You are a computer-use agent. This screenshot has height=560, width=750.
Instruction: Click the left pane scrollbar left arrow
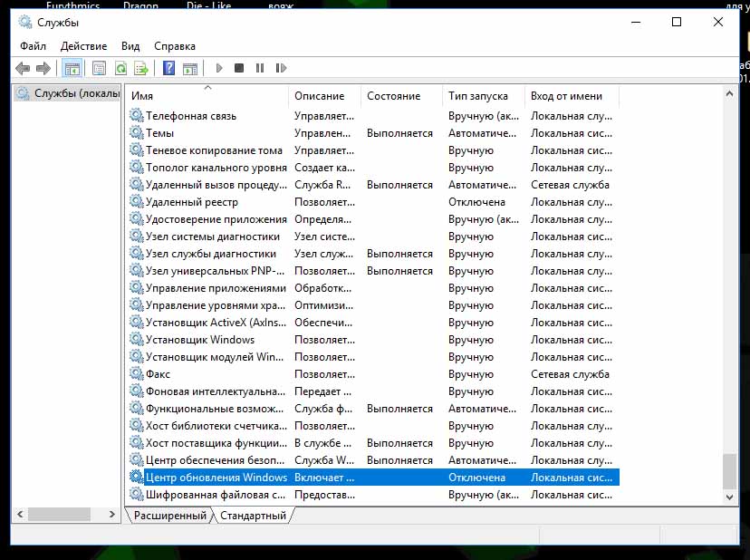point(20,514)
